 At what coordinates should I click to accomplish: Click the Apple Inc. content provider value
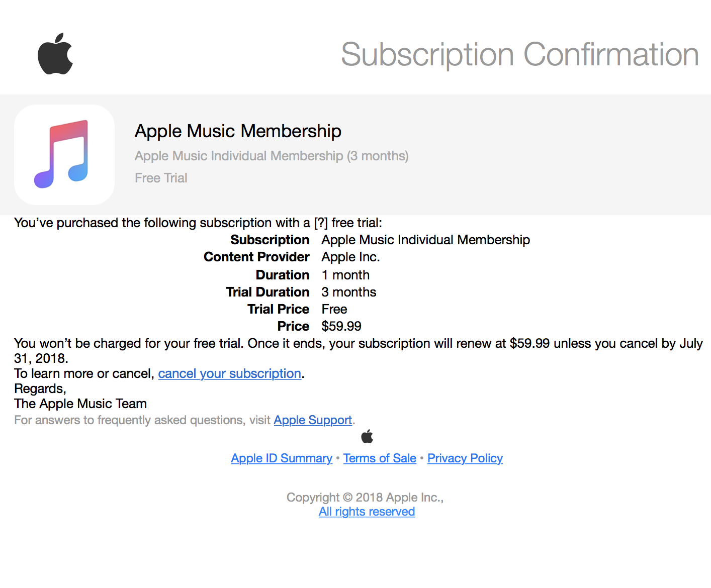click(x=351, y=257)
